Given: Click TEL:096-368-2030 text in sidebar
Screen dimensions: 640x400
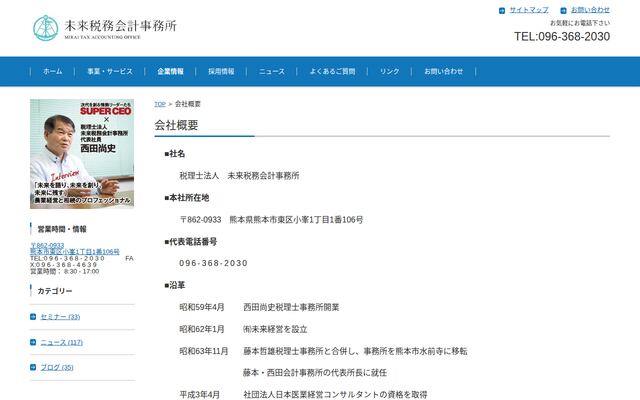Looking at the screenshot, I should 67,259.
